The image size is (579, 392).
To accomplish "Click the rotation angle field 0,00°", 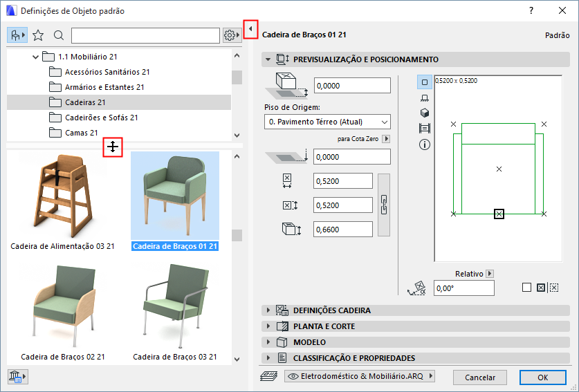I will (463, 288).
